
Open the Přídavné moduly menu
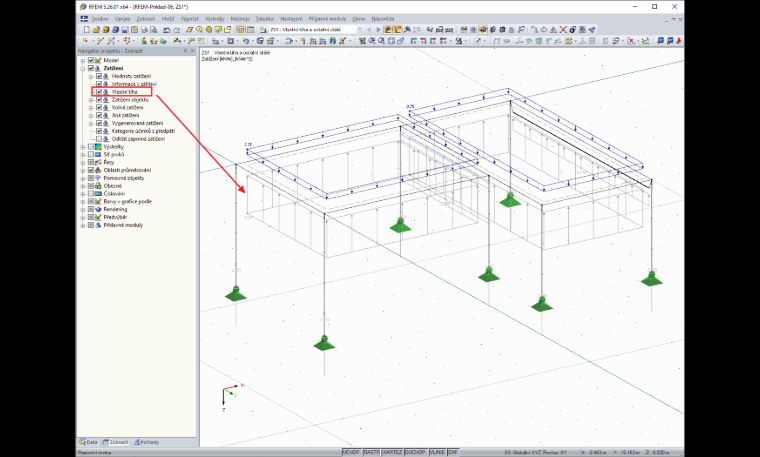coord(327,19)
